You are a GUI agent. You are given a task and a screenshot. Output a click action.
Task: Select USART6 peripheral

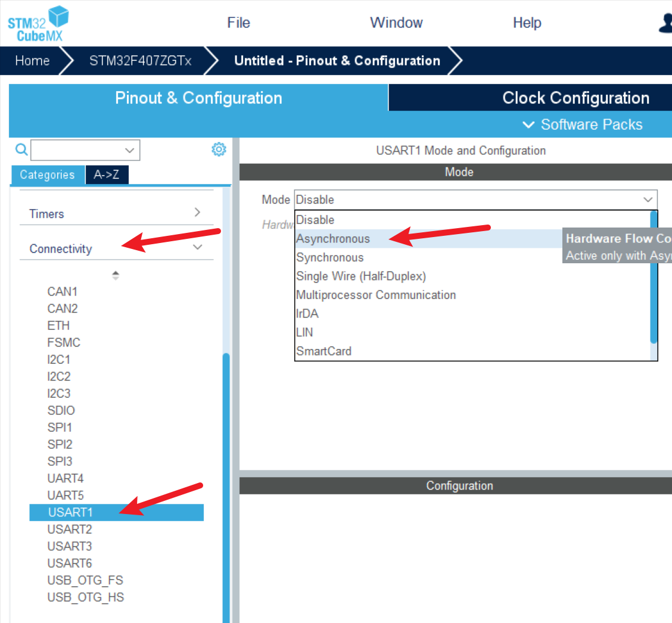pyautogui.click(x=70, y=563)
